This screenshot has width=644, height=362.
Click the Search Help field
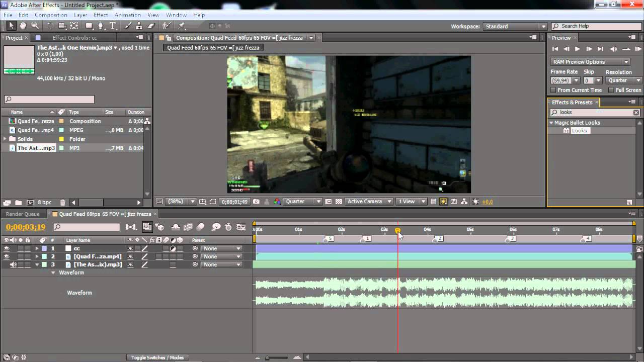(597, 26)
